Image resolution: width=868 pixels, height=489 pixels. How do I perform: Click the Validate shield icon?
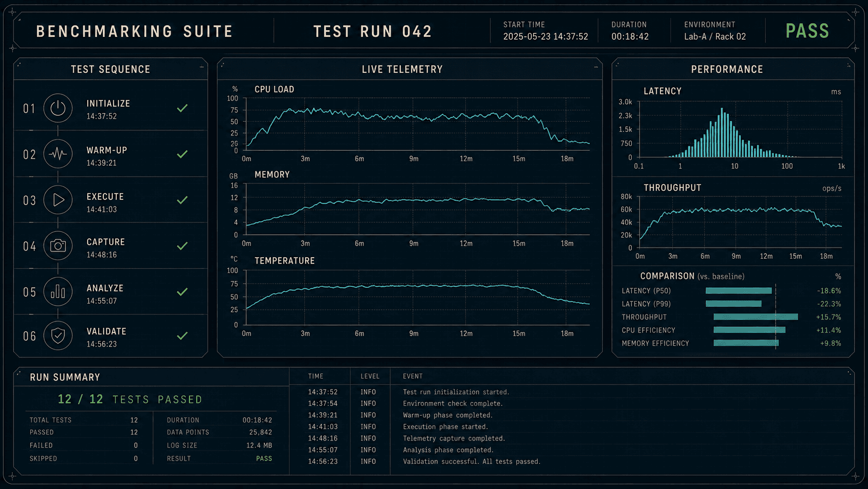coord(58,336)
